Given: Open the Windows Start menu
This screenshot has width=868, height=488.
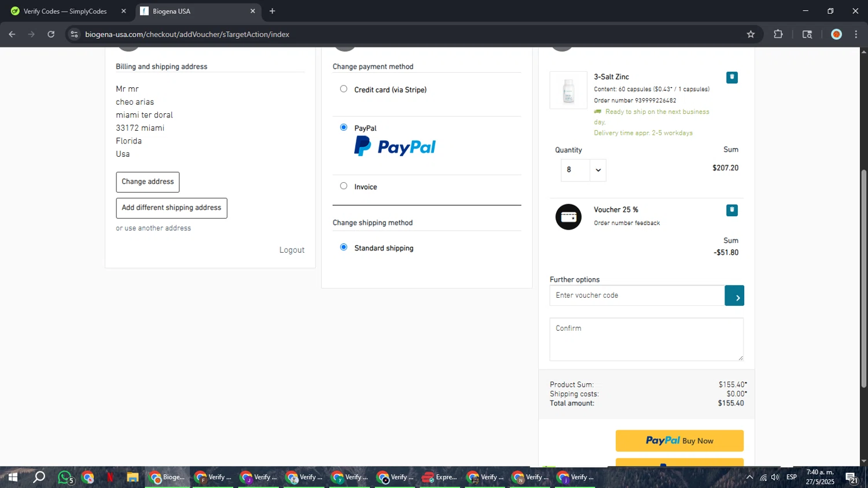Looking at the screenshot, I should (x=13, y=478).
